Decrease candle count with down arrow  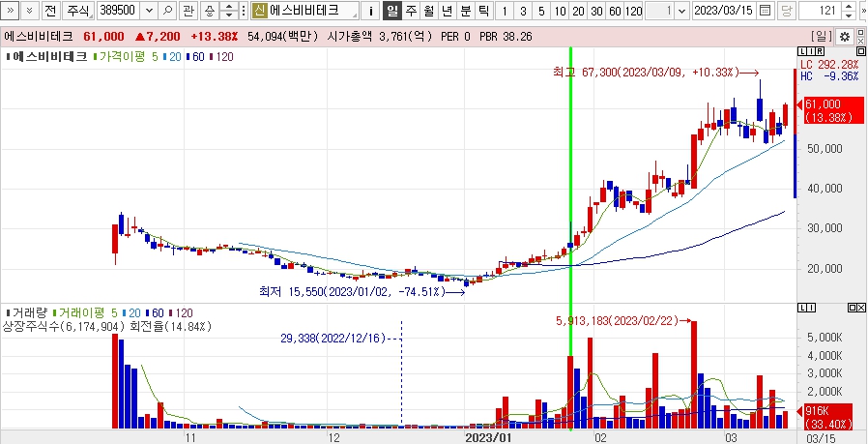850,15
